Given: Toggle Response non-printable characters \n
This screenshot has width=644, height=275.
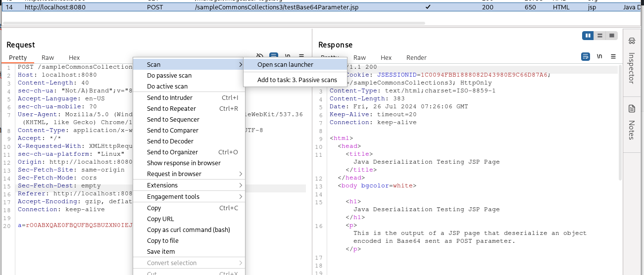Looking at the screenshot, I should point(599,56).
